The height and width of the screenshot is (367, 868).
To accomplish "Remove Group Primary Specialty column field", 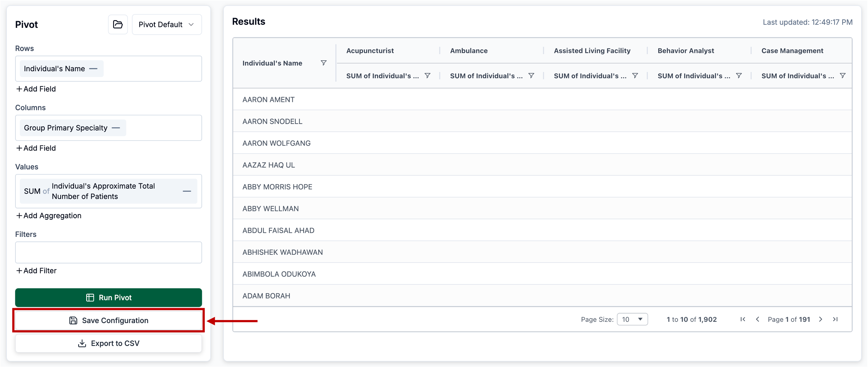I will click(x=116, y=128).
